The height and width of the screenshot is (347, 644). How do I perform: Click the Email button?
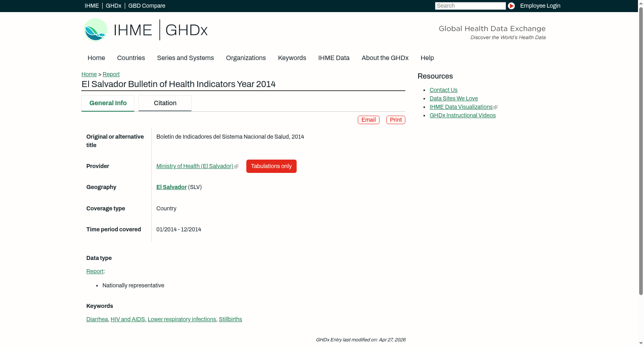tap(368, 120)
